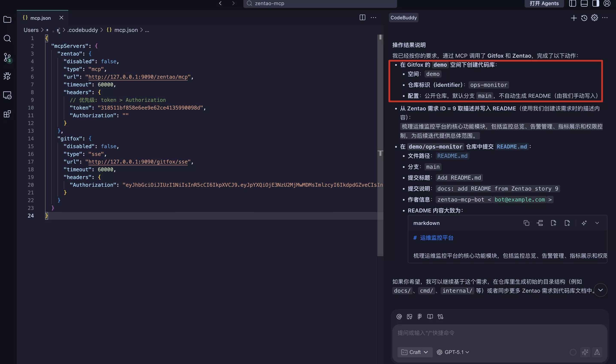
Task: Toggle the bottom panel layout
Action: tap(584, 3)
